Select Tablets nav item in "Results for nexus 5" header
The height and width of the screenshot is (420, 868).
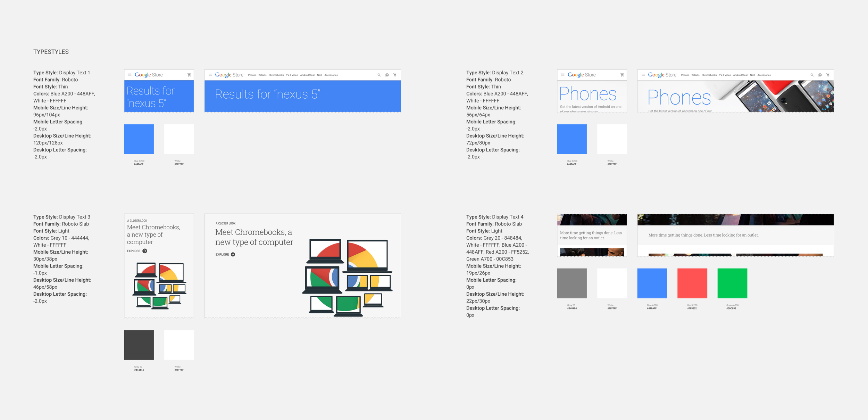pyautogui.click(x=262, y=75)
